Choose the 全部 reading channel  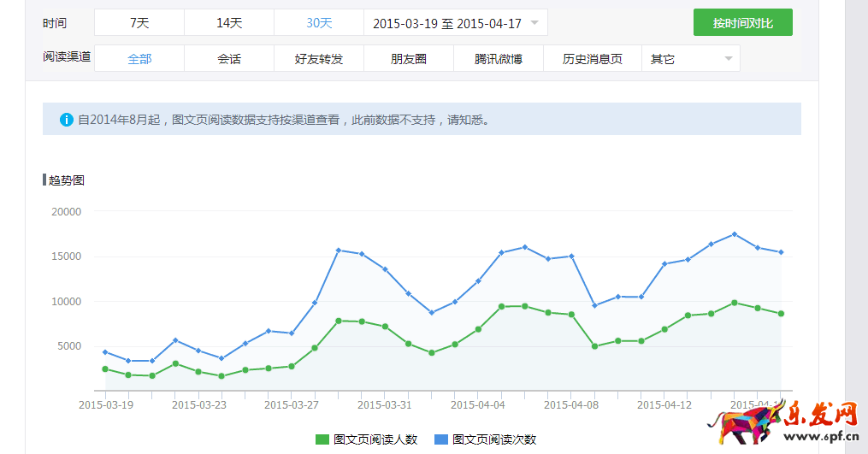[x=139, y=59]
